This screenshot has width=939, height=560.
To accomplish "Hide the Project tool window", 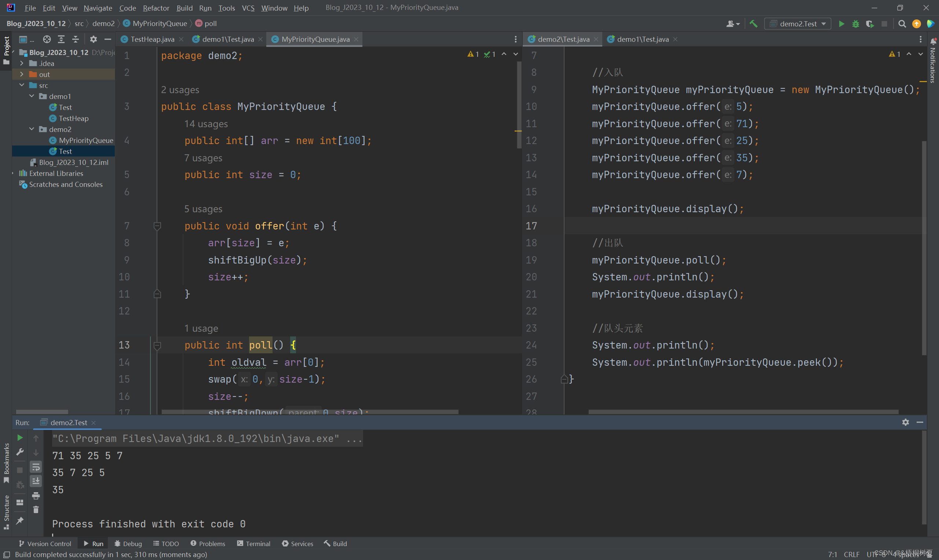I will (107, 39).
